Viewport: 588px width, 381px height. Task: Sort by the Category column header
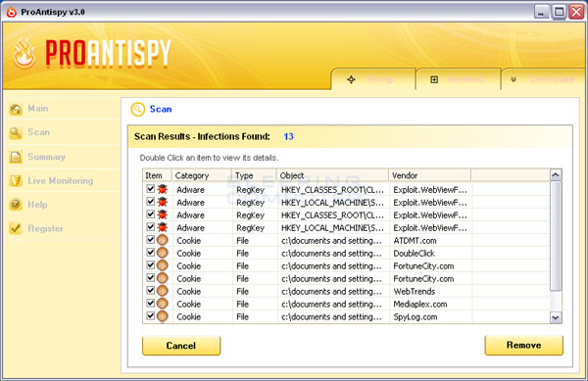[x=201, y=175]
